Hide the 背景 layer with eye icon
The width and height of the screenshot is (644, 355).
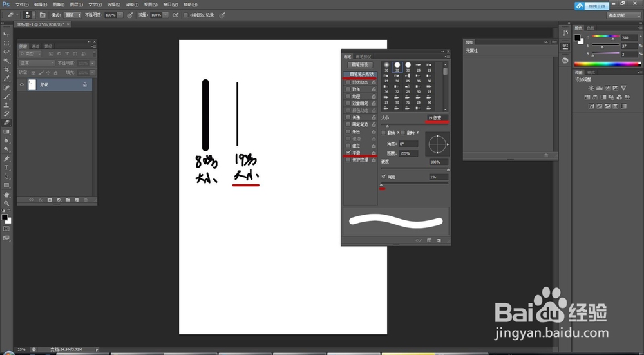(x=22, y=84)
